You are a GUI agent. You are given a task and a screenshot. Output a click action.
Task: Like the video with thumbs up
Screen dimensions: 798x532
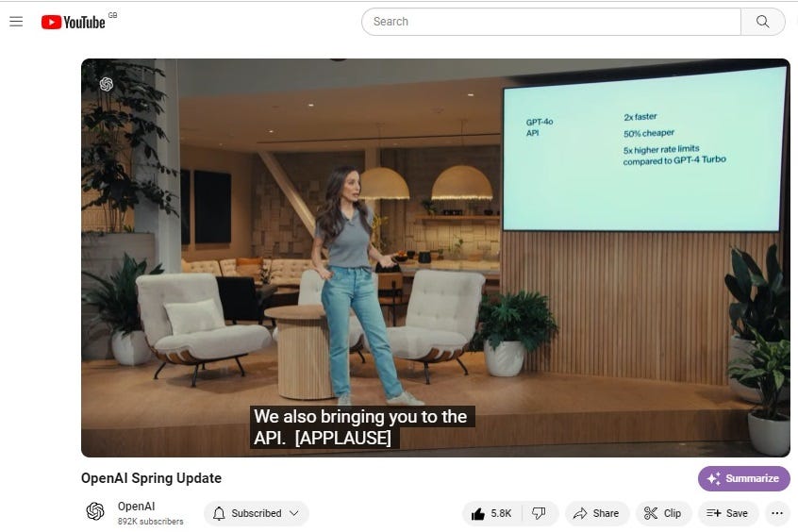point(491,513)
